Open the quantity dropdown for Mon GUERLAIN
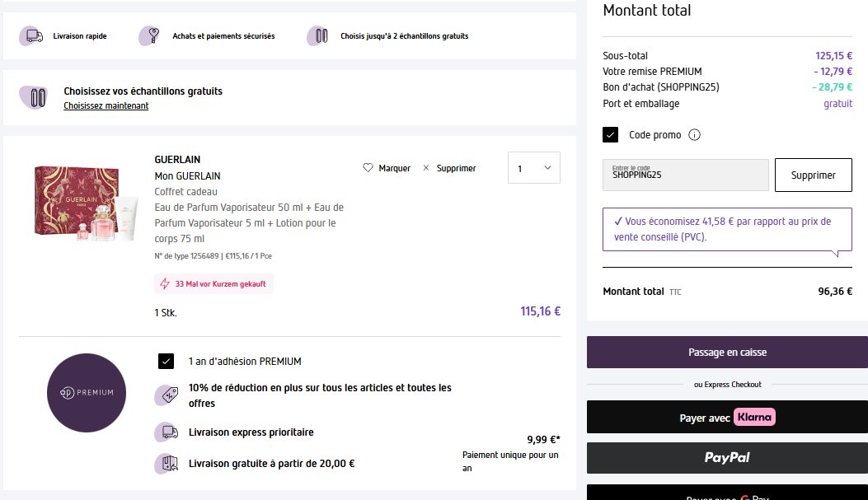Screen dimensions: 868x500 click(x=534, y=168)
